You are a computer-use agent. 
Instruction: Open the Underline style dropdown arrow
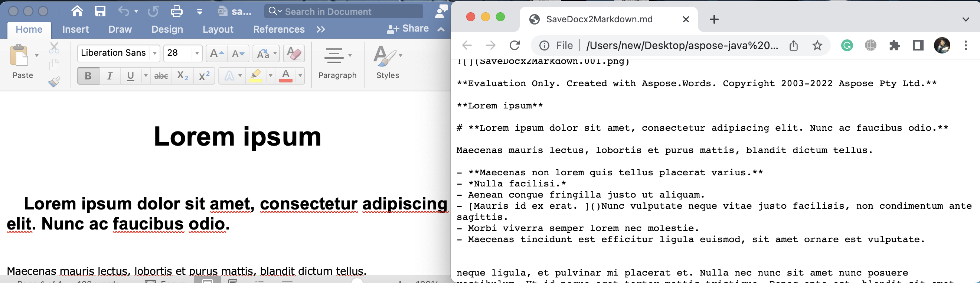pos(145,76)
